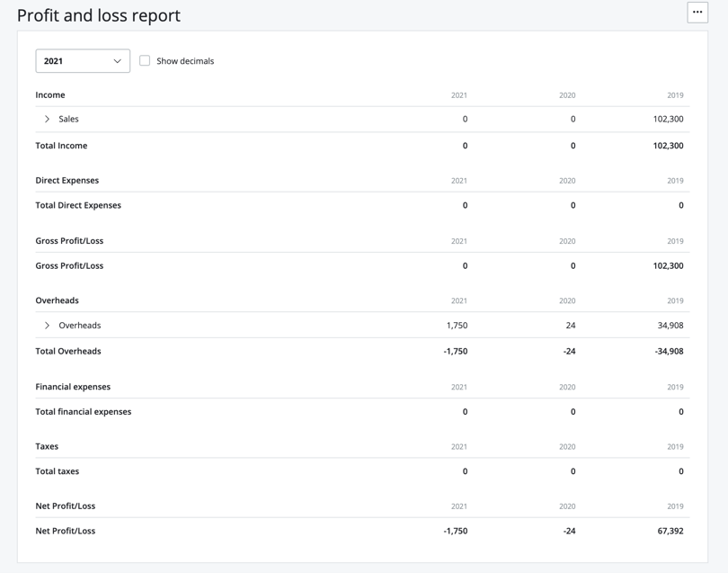Click the Total Overheads value -1,750

coord(454,351)
